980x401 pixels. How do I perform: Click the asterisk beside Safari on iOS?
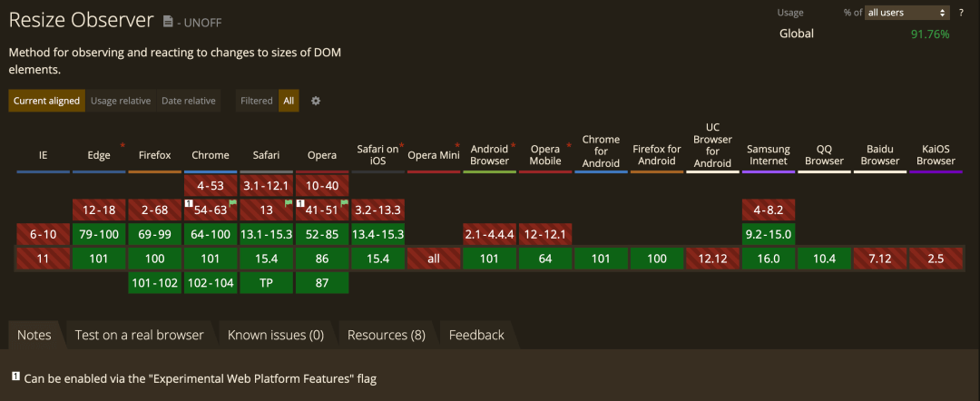(x=401, y=146)
